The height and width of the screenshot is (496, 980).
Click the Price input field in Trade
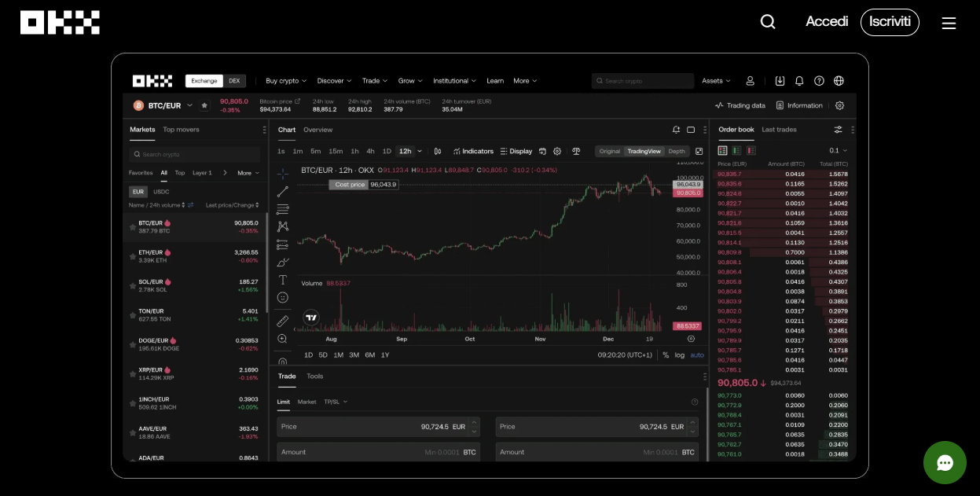click(379, 427)
